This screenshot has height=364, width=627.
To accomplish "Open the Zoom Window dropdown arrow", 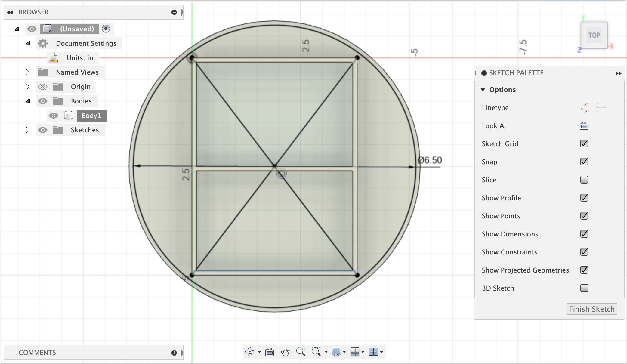I will pos(326,352).
